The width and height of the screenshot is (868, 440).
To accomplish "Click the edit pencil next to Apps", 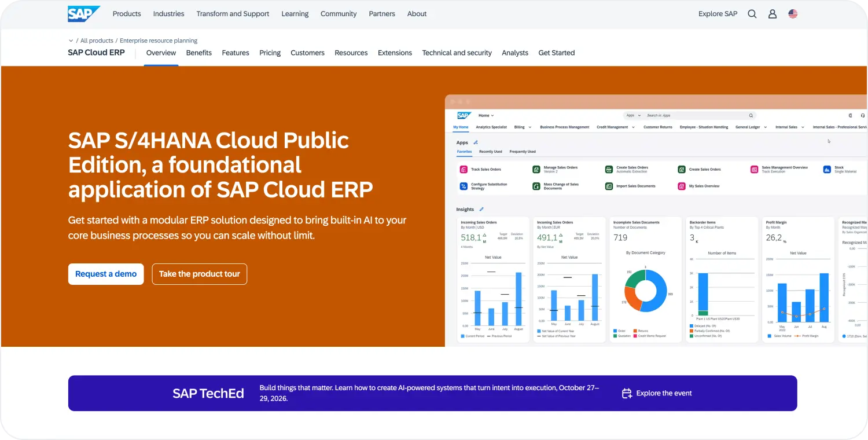I will pyautogui.click(x=476, y=142).
